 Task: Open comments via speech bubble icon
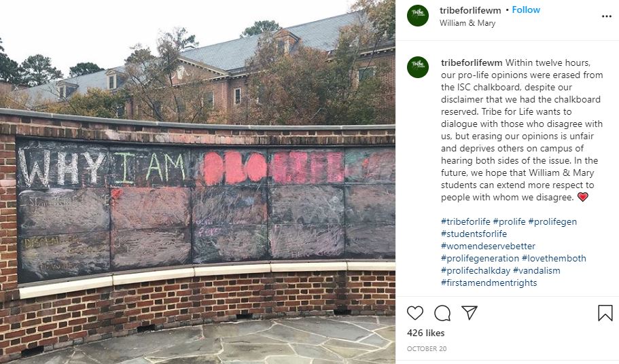pos(442,313)
